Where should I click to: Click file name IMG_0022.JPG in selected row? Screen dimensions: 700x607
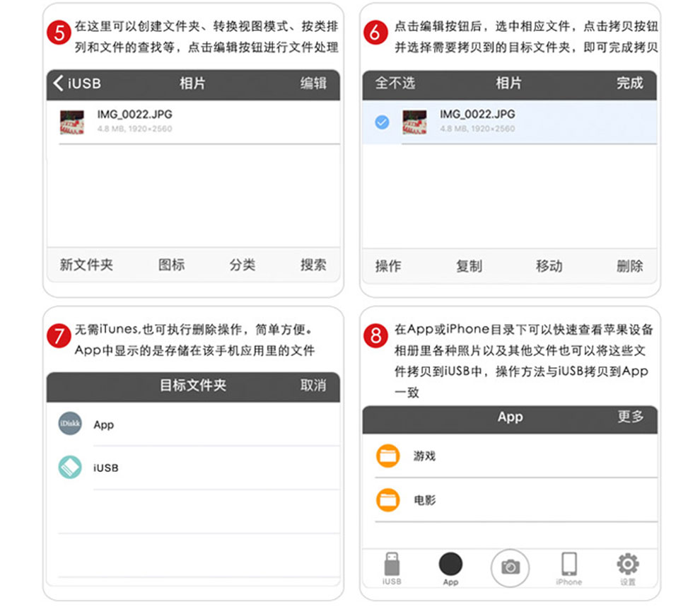pyautogui.click(x=477, y=115)
